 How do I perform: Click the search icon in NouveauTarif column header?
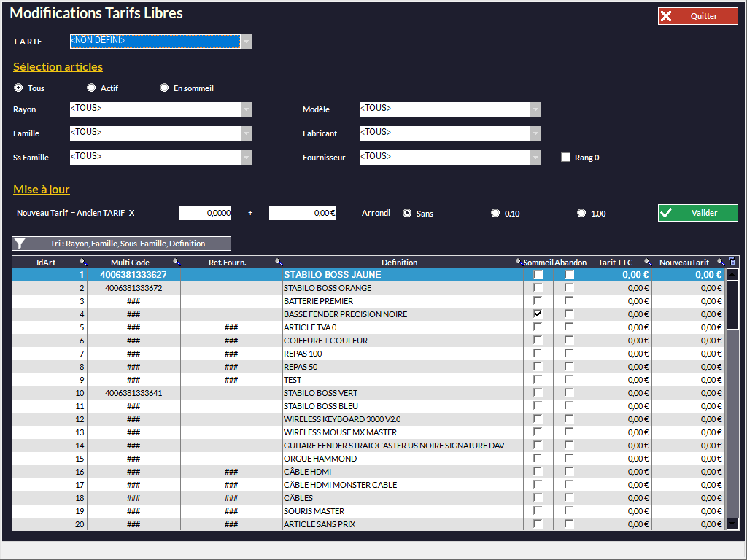tap(721, 262)
